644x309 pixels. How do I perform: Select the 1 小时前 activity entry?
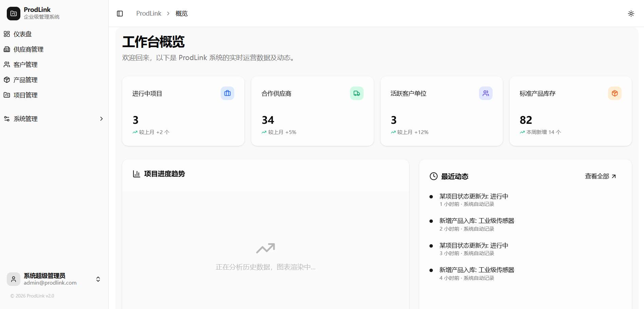(474, 200)
